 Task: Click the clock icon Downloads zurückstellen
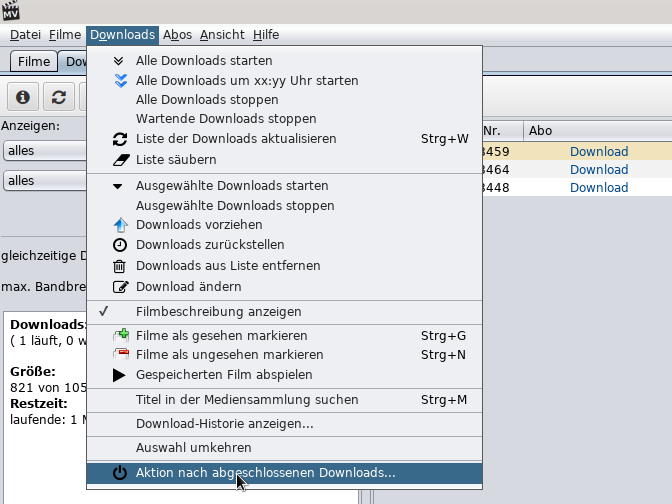coord(120,245)
